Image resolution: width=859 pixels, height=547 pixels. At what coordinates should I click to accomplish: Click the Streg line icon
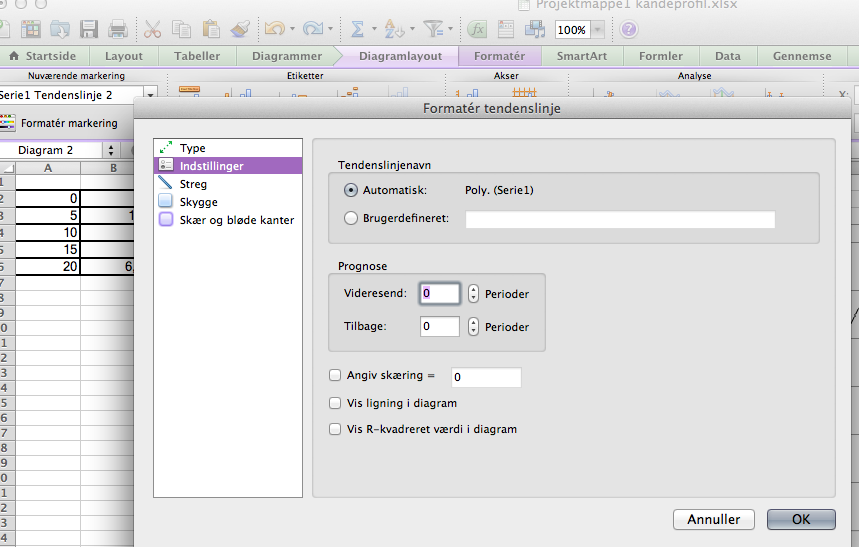coord(165,183)
